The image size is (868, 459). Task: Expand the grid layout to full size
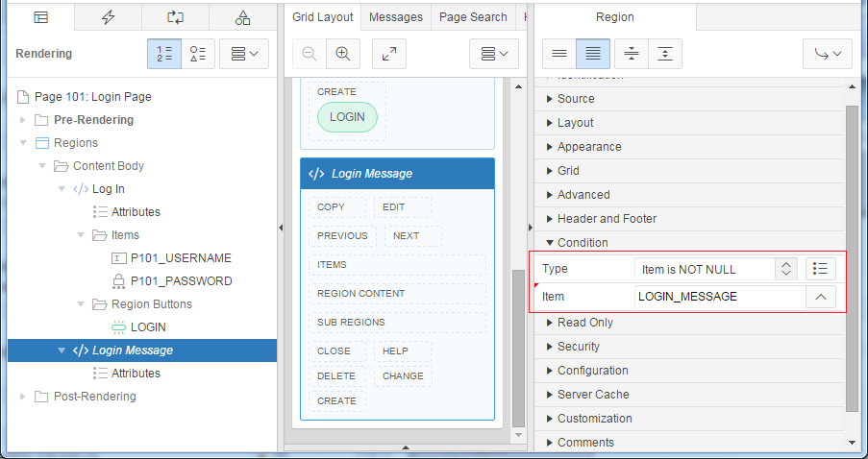[x=389, y=54]
